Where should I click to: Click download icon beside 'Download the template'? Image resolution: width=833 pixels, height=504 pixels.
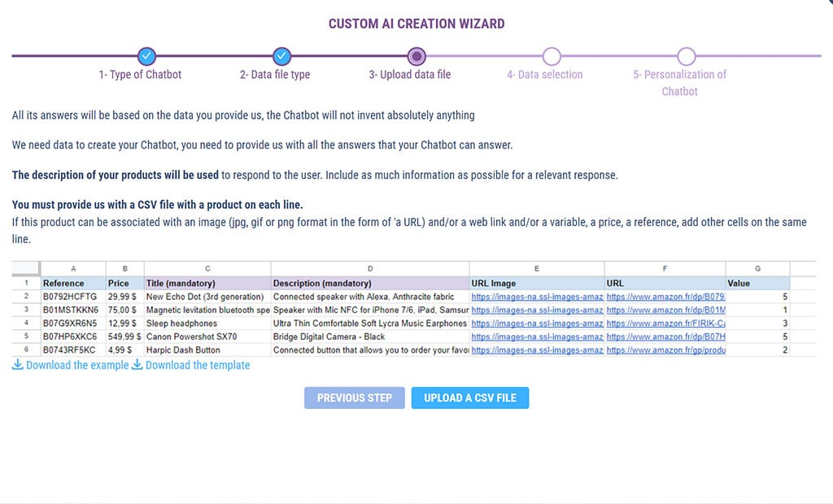point(137,365)
